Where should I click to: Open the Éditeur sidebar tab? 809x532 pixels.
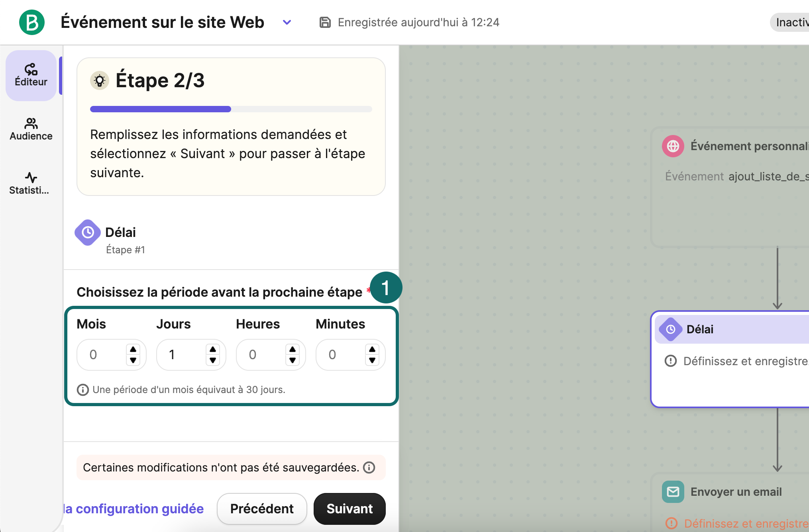(31, 75)
